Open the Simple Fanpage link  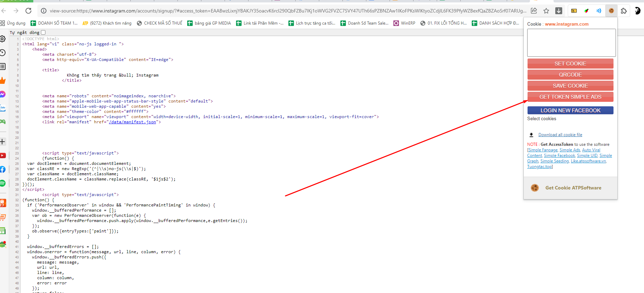coord(543,150)
